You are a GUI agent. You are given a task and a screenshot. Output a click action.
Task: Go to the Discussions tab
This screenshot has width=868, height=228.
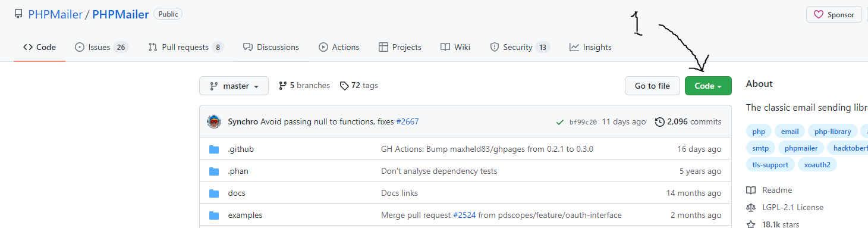click(x=271, y=47)
